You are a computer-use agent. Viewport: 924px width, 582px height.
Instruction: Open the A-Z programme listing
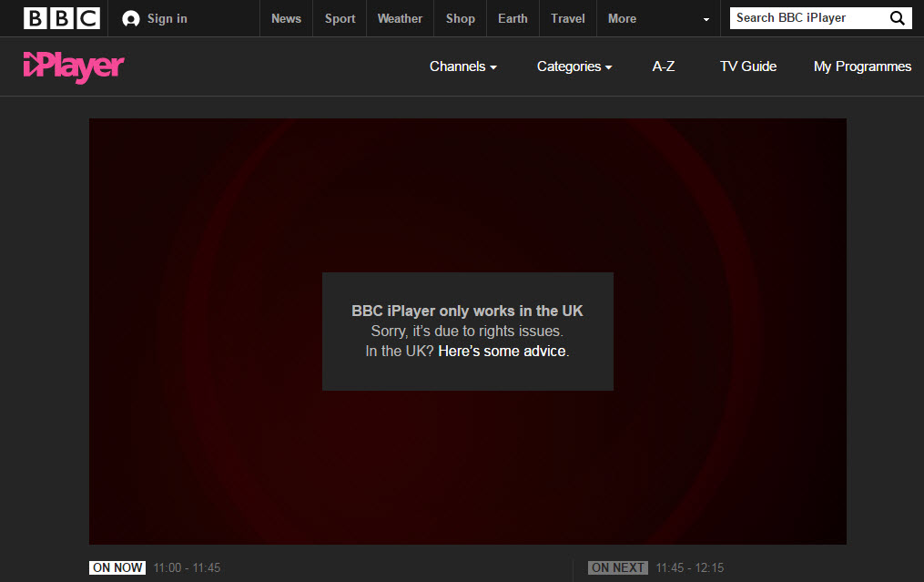[664, 66]
